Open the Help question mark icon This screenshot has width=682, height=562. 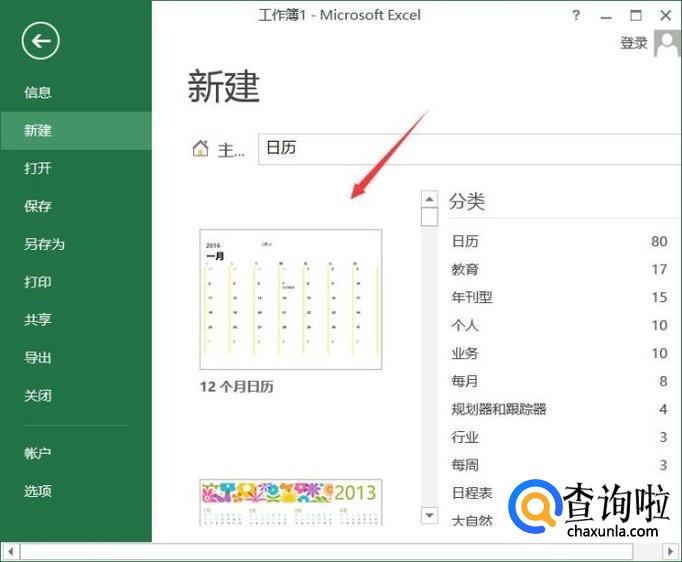coord(576,16)
